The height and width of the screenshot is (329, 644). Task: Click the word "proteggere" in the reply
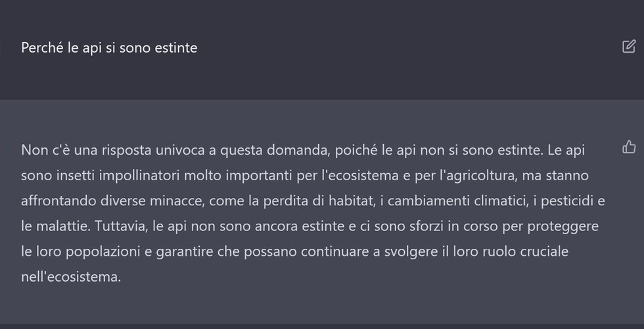pyautogui.click(x=563, y=226)
